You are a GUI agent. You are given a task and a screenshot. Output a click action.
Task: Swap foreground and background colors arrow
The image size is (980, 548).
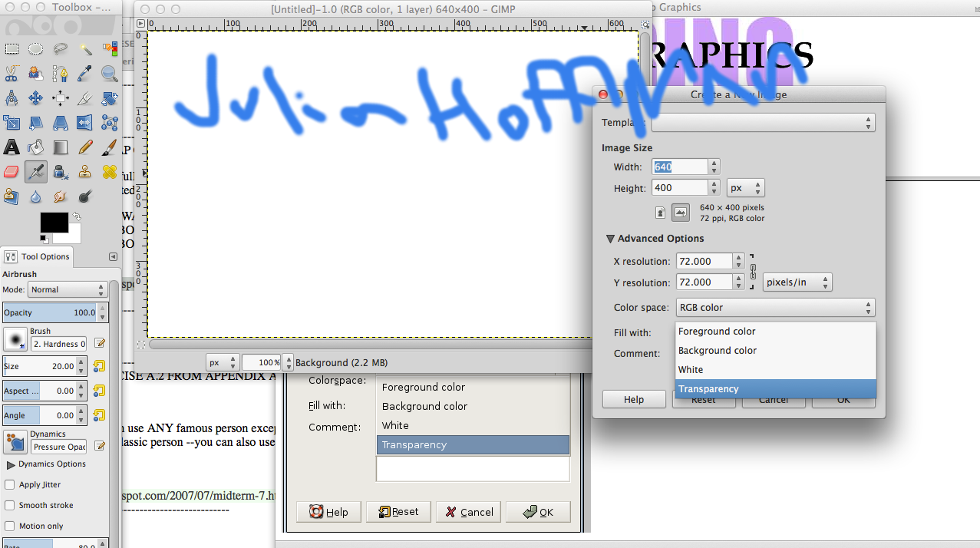[76, 217]
